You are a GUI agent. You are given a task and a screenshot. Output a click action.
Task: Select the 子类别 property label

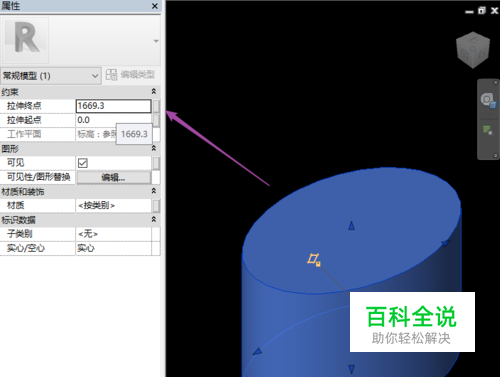(x=20, y=234)
